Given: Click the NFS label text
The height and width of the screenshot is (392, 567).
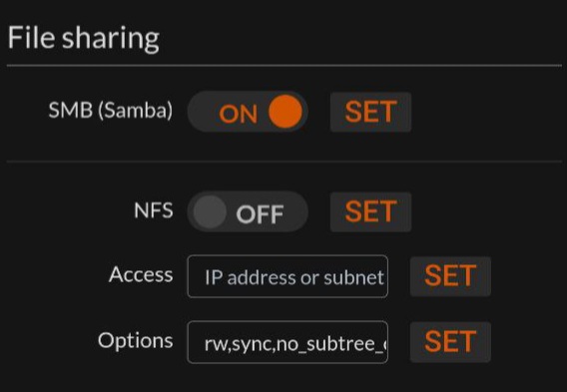Looking at the screenshot, I should pyautogui.click(x=154, y=210).
